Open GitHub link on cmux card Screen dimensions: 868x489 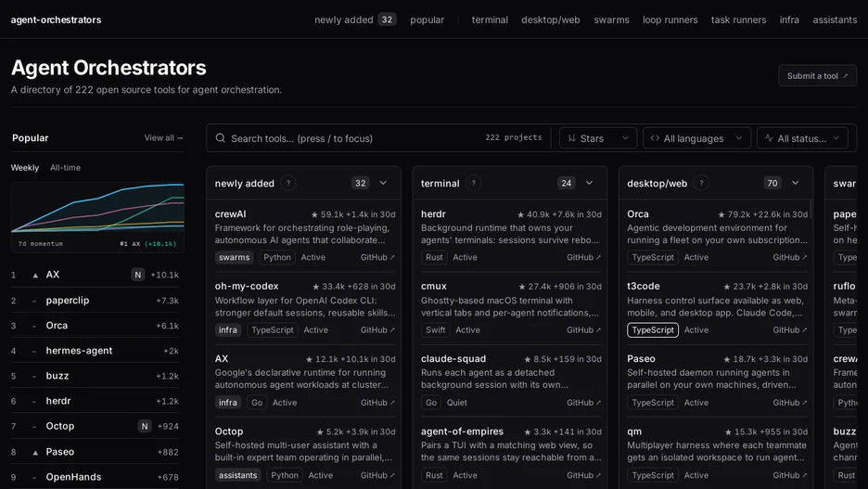(x=583, y=330)
